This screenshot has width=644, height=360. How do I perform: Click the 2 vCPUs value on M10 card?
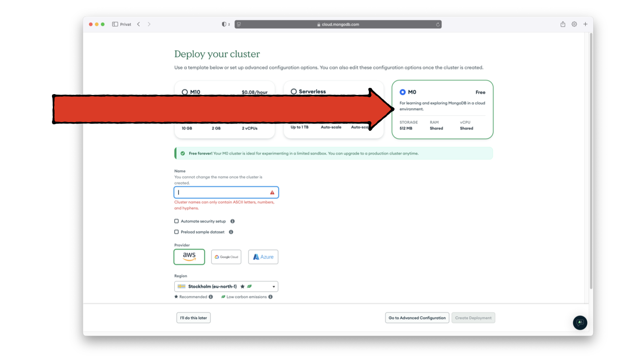click(250, 128)
